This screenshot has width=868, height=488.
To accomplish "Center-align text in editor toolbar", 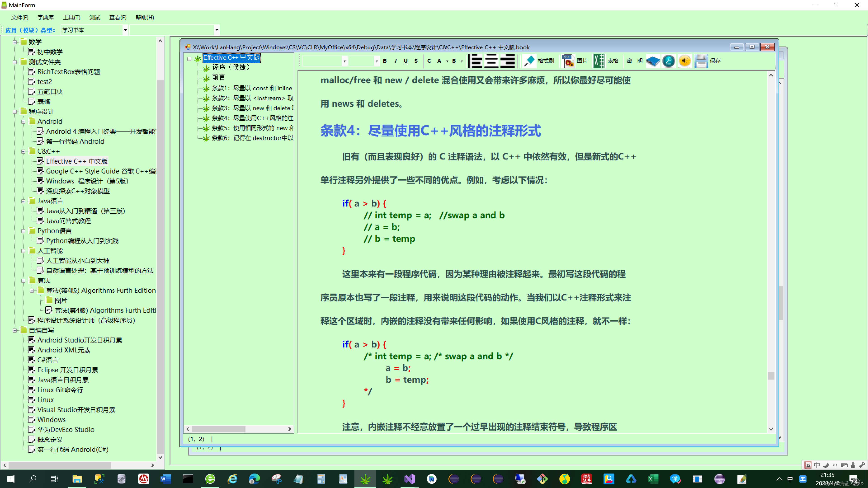I will point(492,61).
